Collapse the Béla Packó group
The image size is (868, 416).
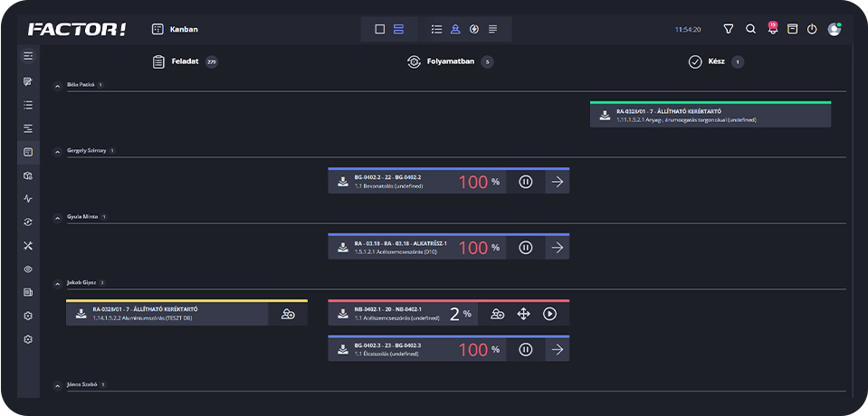pos(58,86)
